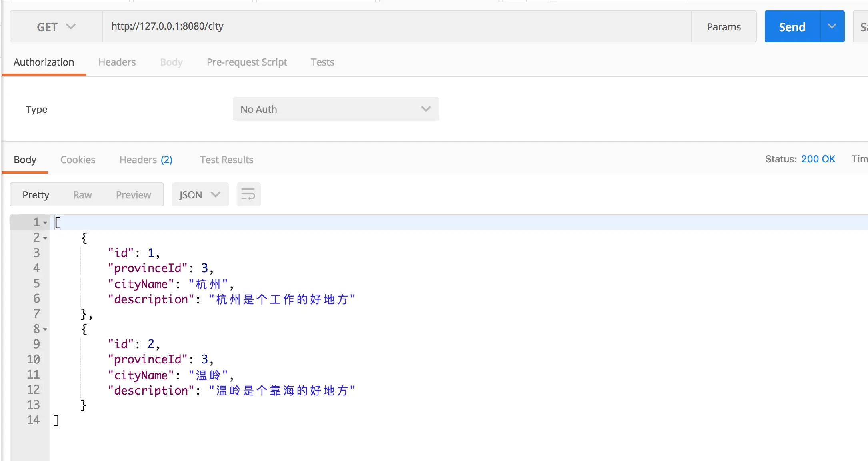The image size is (868, 461).
Task: Click the Send button
Action: 792,27
